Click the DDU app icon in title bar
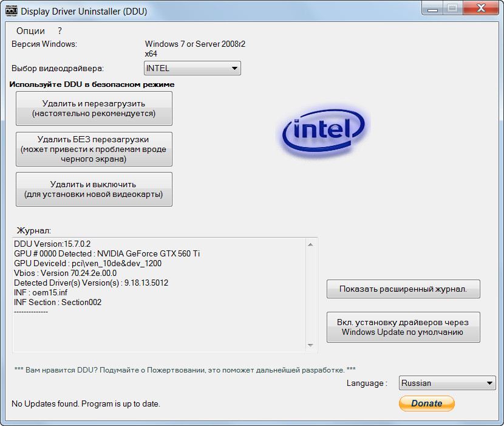This screenshot has height=426, width=504. coord(10,10)
